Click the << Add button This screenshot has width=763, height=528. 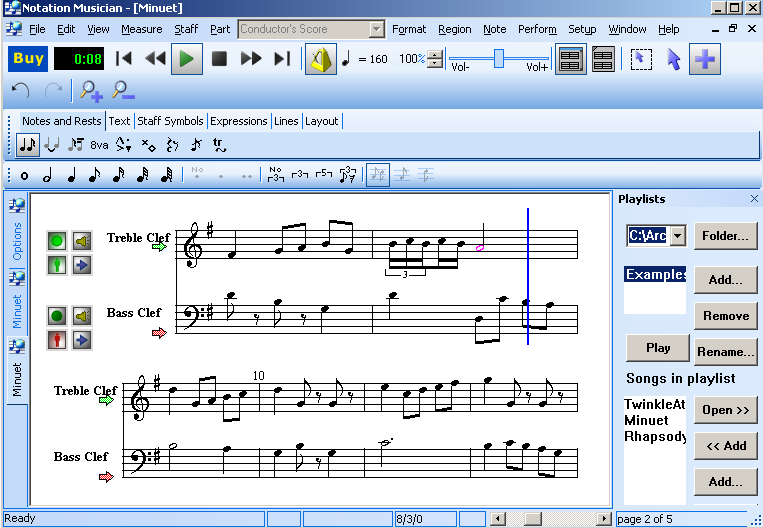(x=725, y=446)
